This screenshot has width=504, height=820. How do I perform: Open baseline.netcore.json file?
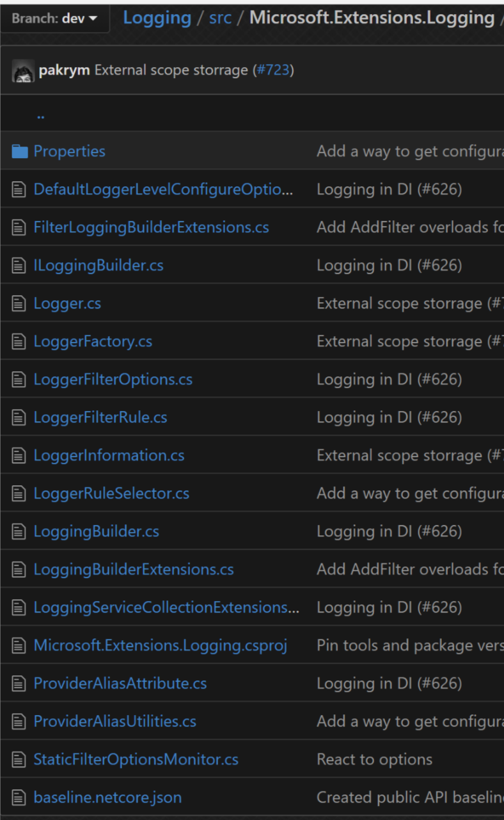coord(107,798)
